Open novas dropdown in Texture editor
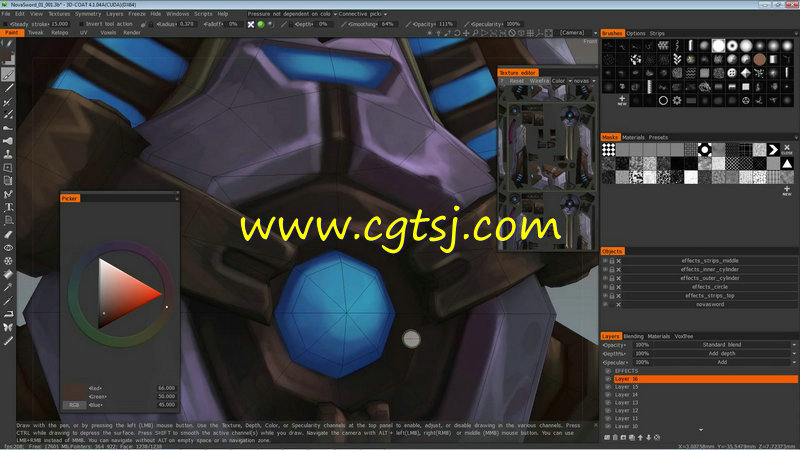This screenshot has height=450, width=800. pos(584,81)
